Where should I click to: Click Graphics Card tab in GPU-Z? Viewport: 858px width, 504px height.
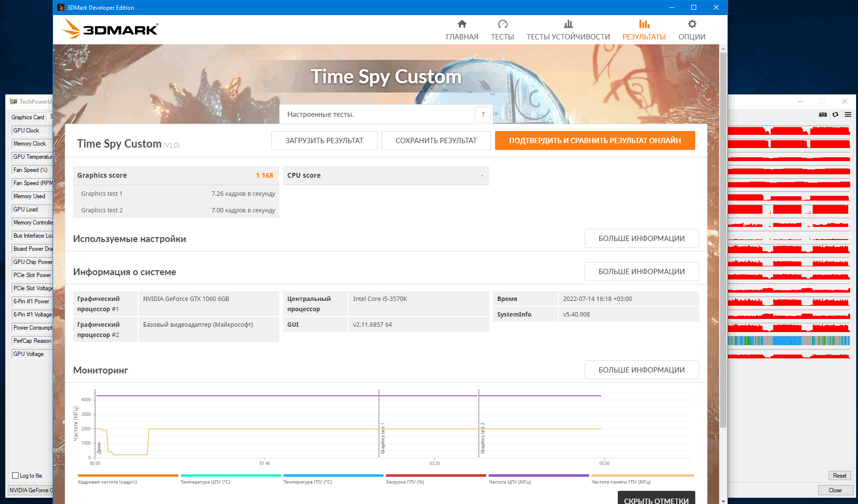[x=28, y=117]
